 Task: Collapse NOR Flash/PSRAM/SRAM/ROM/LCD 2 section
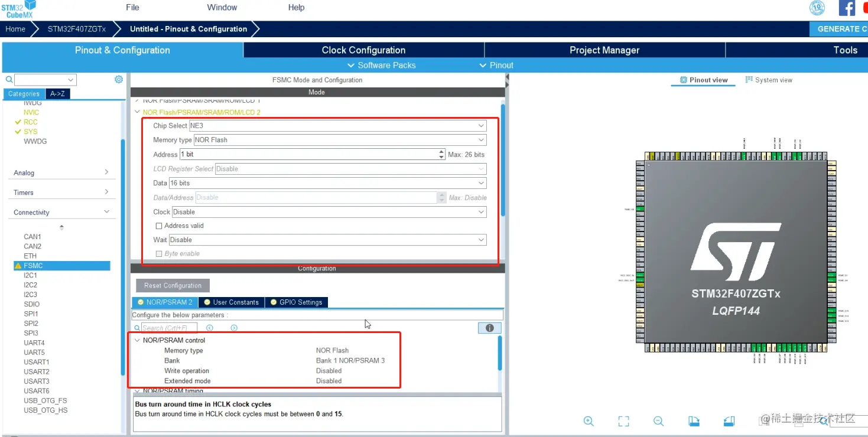point(137,112)
